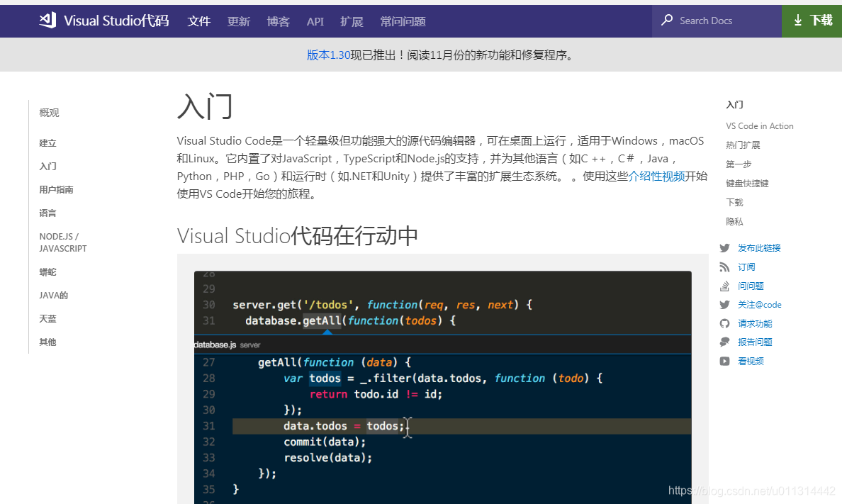842x504 pixels.
Task: Open the 常问问题 nav item
Action: [403, 21]
